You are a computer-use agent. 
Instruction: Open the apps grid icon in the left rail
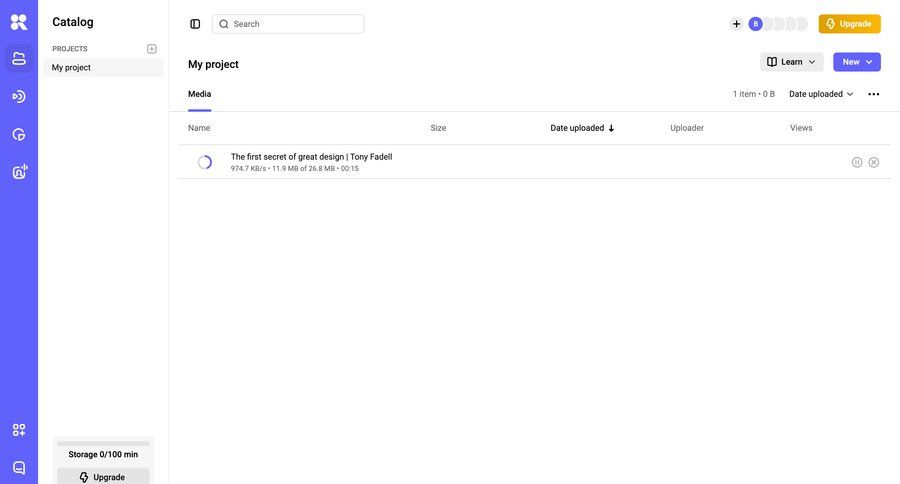click(19, 430)
